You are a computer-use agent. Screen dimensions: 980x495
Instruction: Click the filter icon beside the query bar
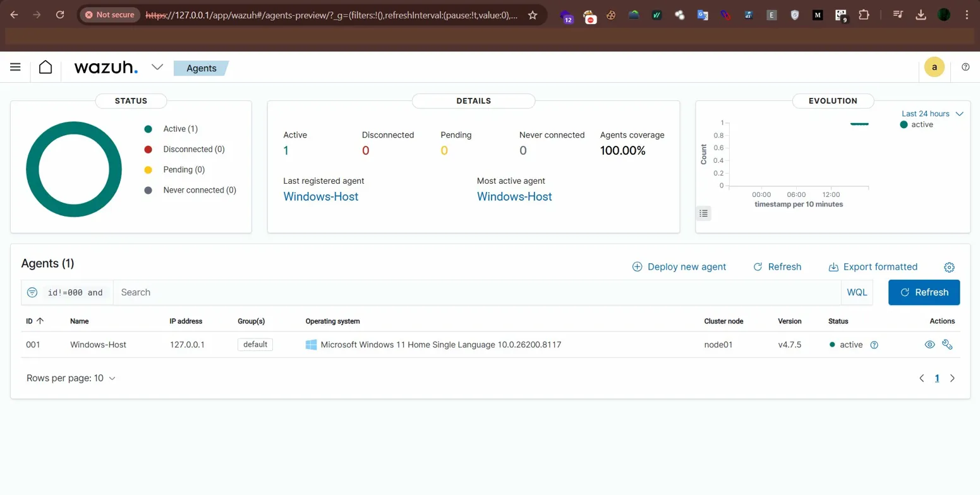[32, 292]
